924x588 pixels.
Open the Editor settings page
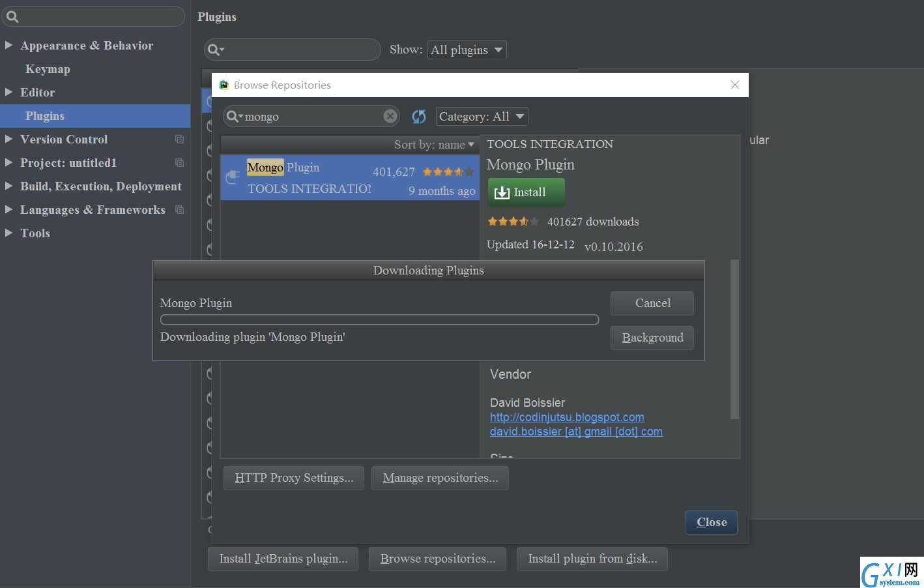coord(37,93)
